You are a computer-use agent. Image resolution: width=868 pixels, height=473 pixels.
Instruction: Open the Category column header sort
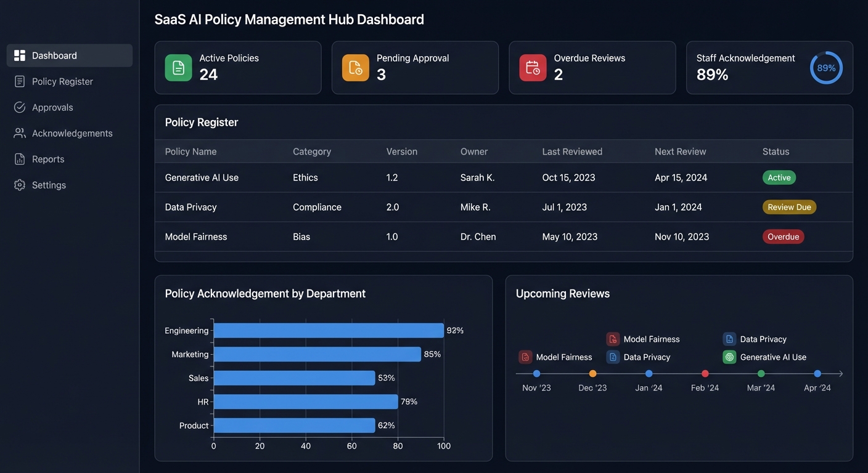pos(311,151)
